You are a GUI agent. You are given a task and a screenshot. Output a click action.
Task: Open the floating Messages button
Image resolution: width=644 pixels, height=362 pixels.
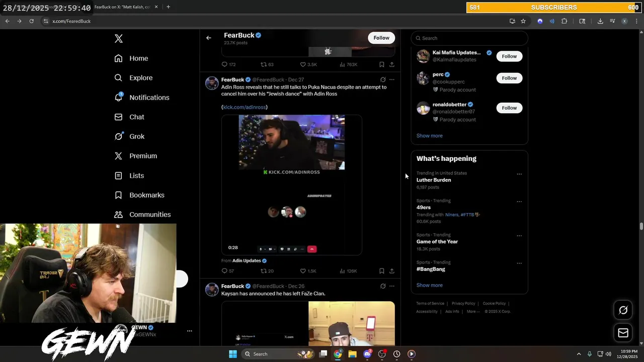[623, 333]
